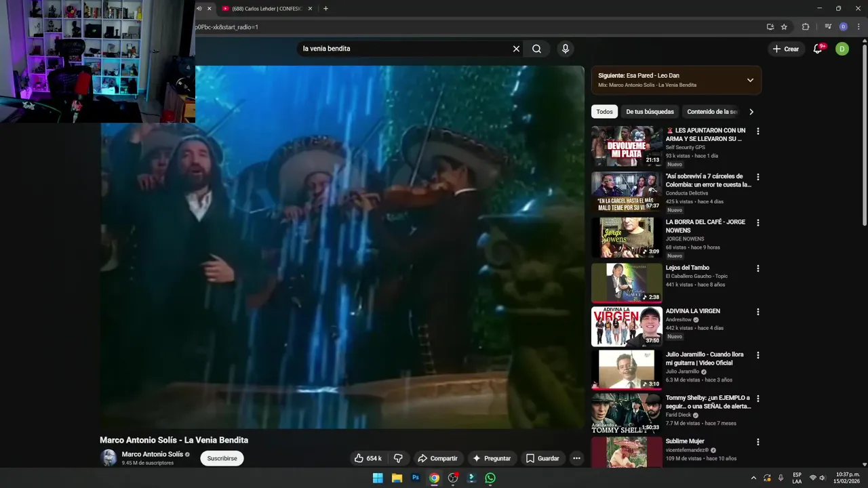Open File Explorer from taskbar
The height and width of the screenshot is (488, 868).
click(x=397, y=478)
